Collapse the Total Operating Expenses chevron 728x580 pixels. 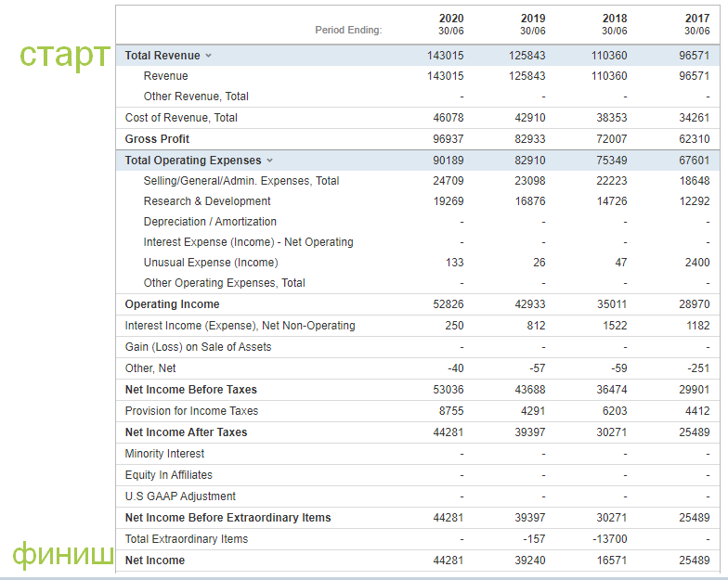269,161
